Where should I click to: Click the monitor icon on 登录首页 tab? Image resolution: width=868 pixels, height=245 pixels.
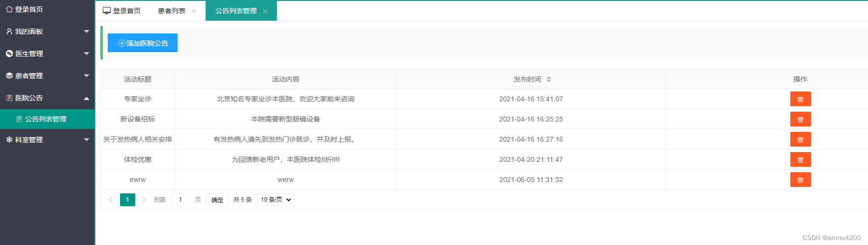pos(107,11)
